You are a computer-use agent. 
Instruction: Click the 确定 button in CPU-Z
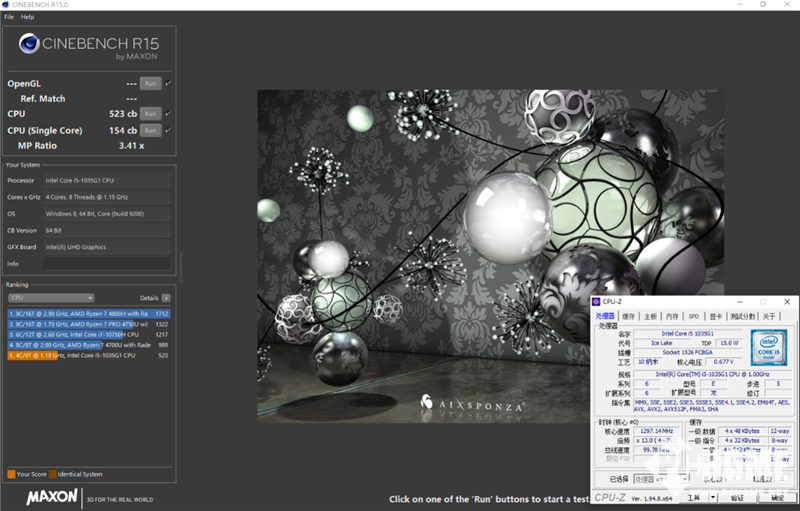[776, 498]
